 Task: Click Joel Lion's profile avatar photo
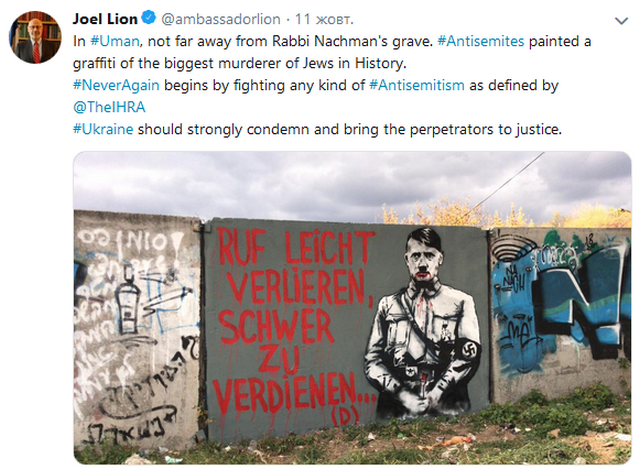[x=35, y=37]
